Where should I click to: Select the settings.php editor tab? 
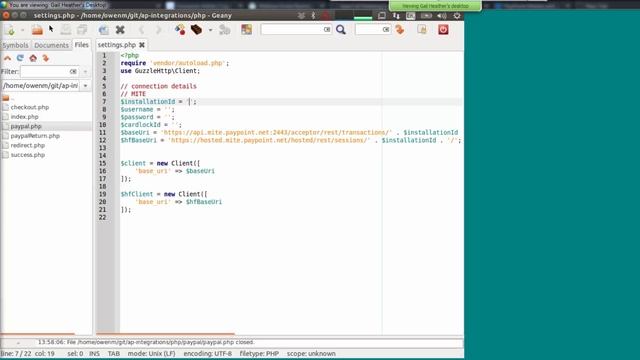pyautogui.click(x=117, y=45)
